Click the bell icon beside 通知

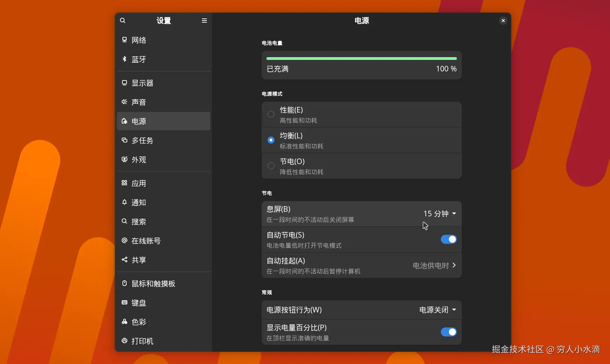click(125, 202)
